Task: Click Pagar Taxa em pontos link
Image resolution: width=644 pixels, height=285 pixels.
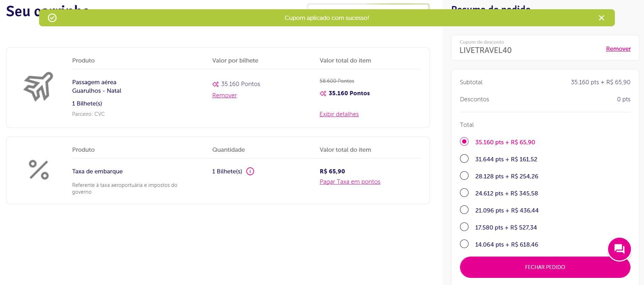Action: [x=350, y=182]
